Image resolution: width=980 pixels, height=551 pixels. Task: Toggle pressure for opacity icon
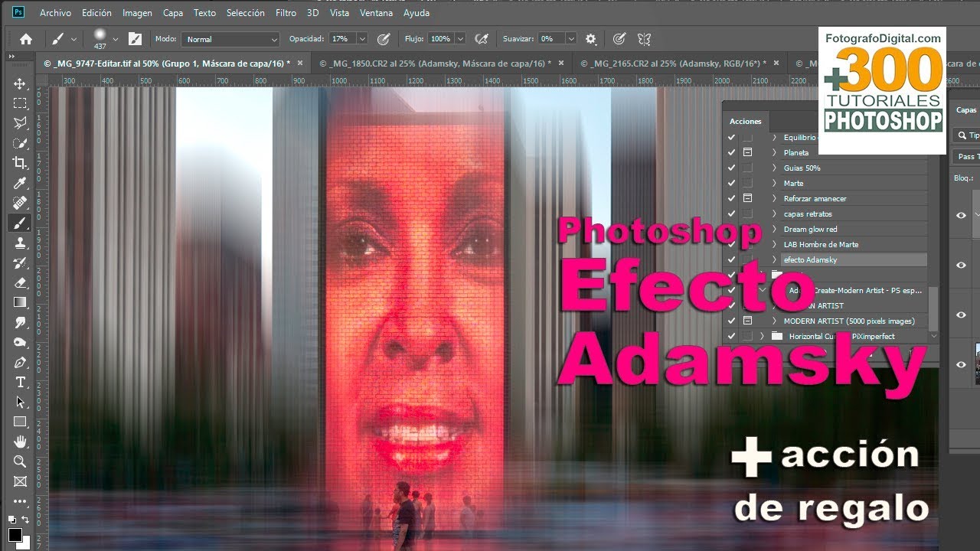[x=384, y=39]
